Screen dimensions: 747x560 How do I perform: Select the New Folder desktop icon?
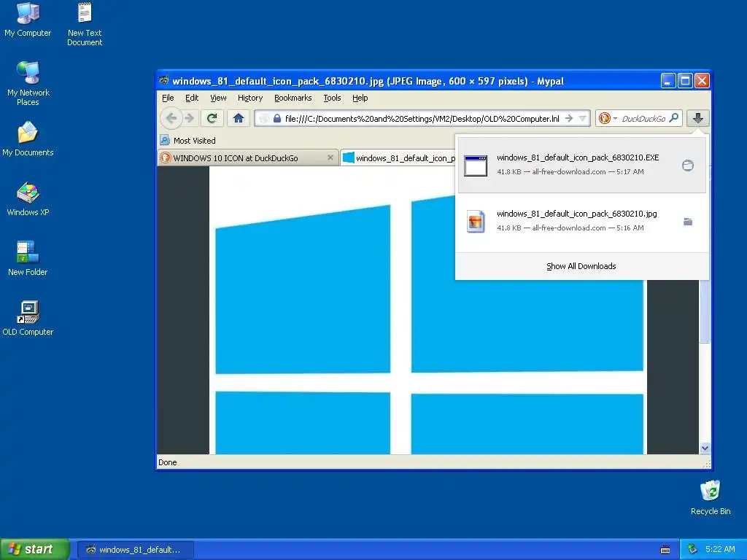pyautogui.click(x=28, y=259)
